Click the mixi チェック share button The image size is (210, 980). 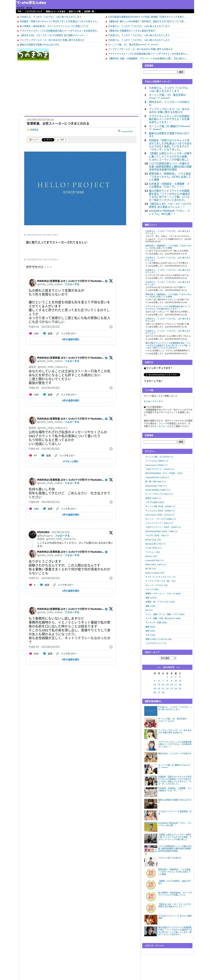[34, 140]
